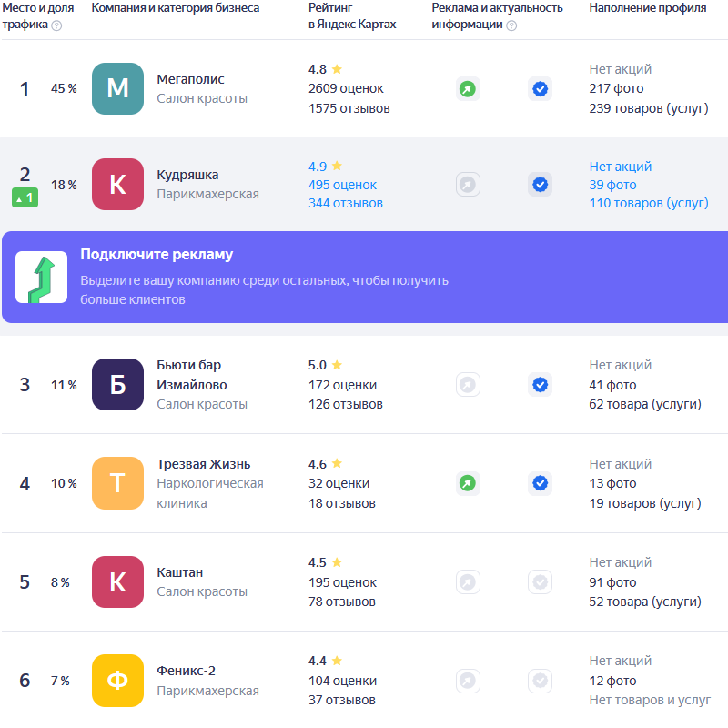Click the green ad icon for Мегаполис
This screenshot has height=728, width=728.
coord(467,89)
